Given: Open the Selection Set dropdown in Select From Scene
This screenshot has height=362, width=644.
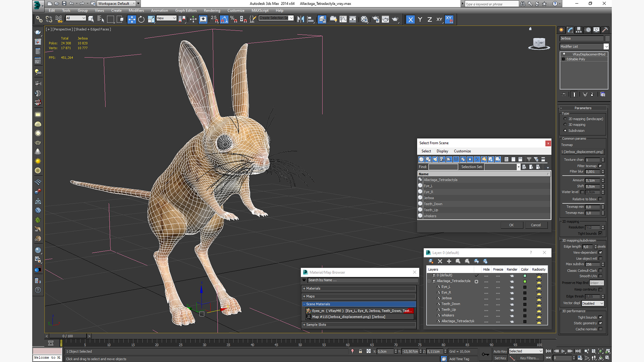Looking at the screenshot, I should point(518,167).
